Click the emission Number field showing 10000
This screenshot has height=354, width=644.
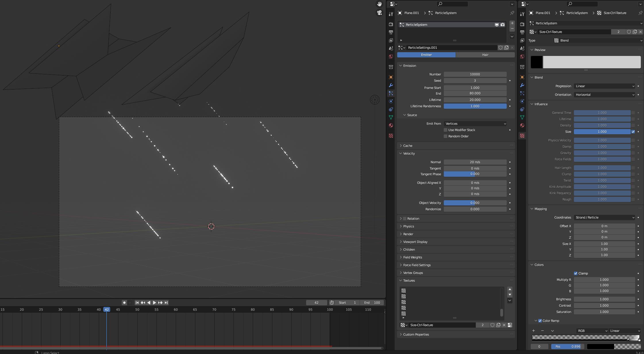point(475,74)
